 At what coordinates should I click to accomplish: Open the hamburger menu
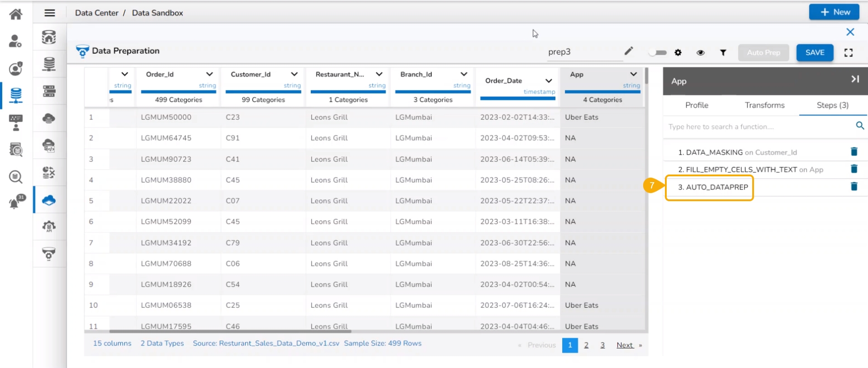click(x=50, y=13)
